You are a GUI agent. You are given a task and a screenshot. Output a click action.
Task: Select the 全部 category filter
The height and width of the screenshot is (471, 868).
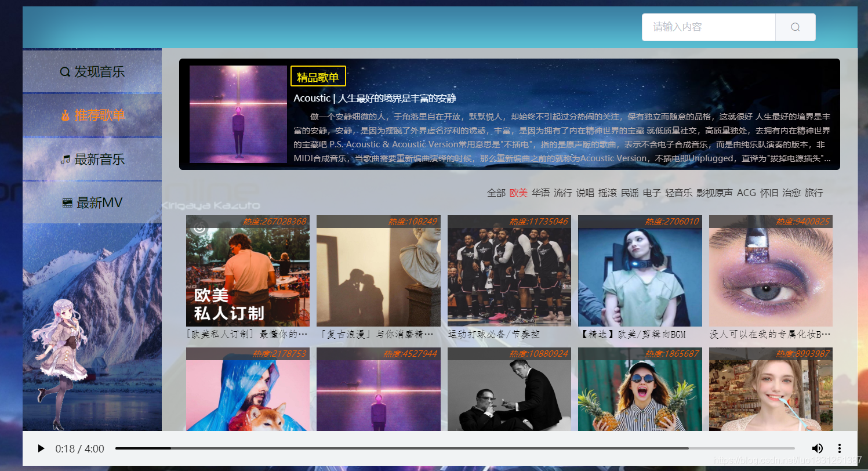(496, 193)
